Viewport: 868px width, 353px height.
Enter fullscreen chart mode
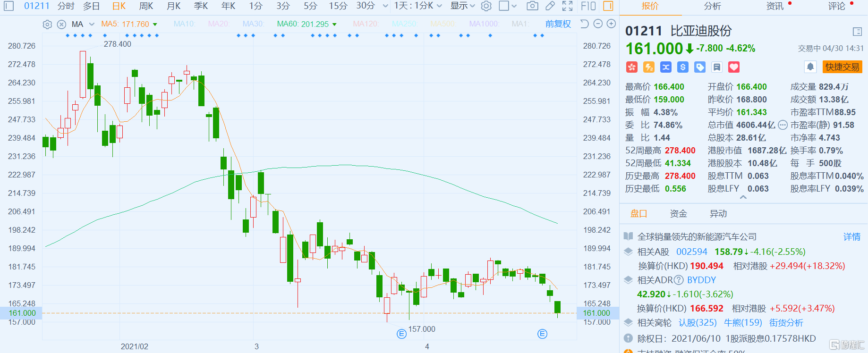(568, 6)
